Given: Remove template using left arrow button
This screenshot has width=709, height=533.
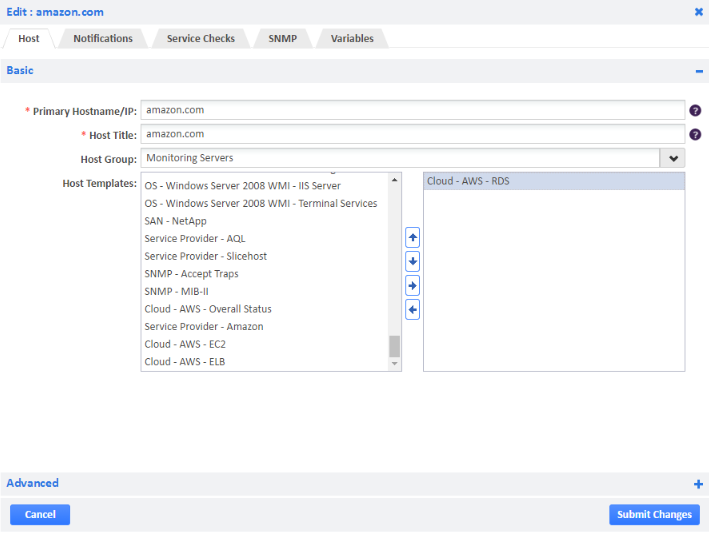Looking at the screenshot, I should click(x=412, y=310).
